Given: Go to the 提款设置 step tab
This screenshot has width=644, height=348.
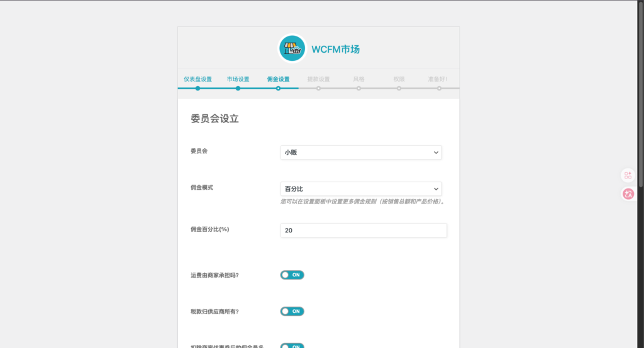Looking at the screenshot, I should pos(318,79).
